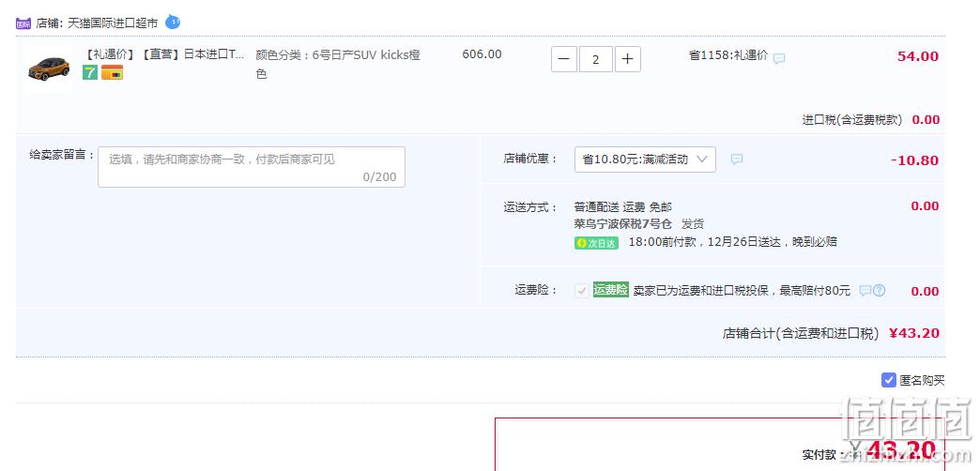Click the 省1158:礼遇价 discount text
This screenshot has width=980, height=471.
(728, 55)
